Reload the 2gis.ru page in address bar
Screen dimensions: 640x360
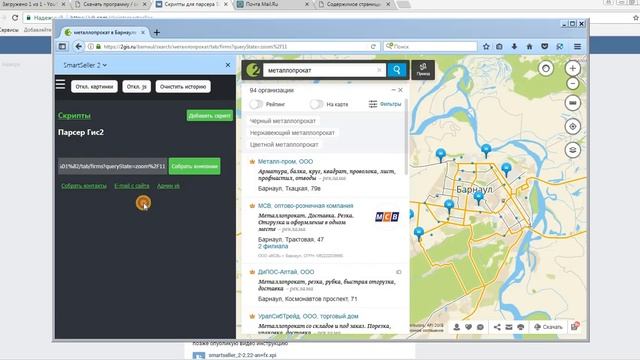pos(373,47)
